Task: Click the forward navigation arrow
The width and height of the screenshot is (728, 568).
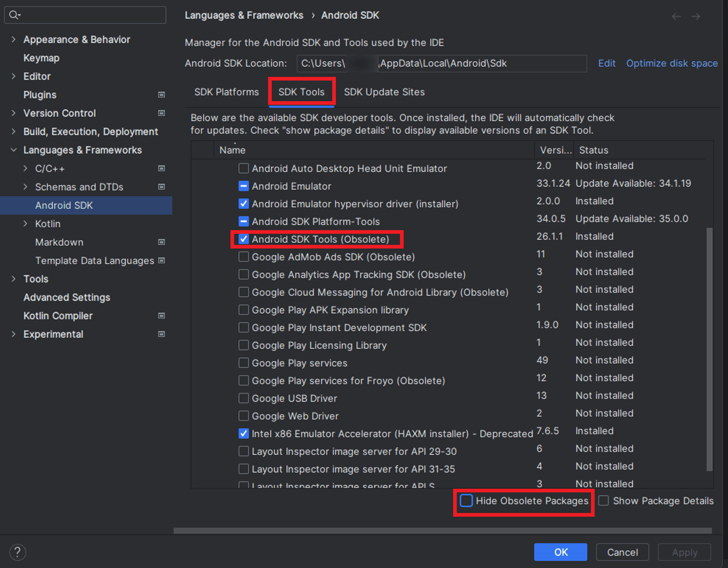Action: point(695,17)
